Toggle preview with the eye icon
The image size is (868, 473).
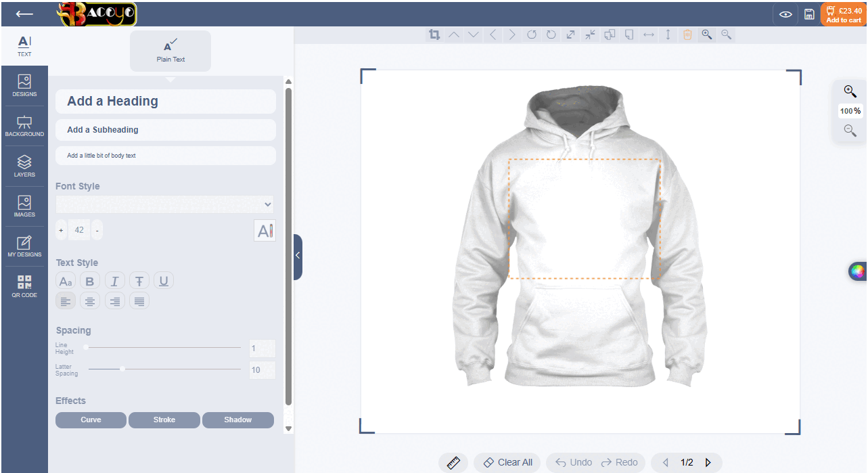[x=785, y=14]
